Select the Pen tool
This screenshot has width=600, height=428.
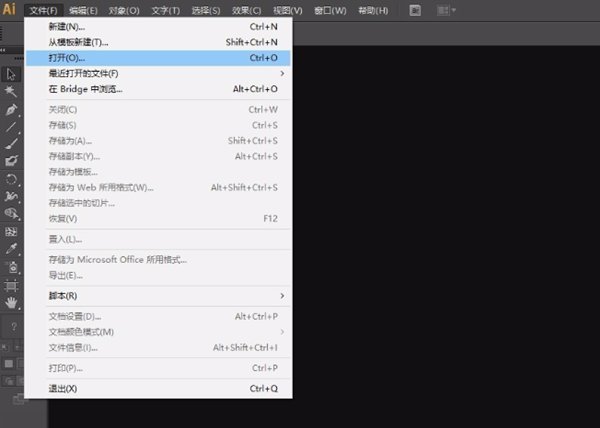[11, 109]
